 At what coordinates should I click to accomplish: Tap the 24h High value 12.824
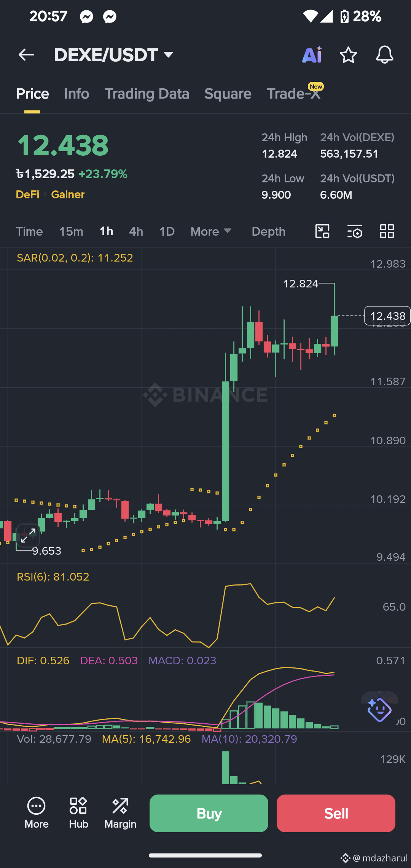point(279,154)
